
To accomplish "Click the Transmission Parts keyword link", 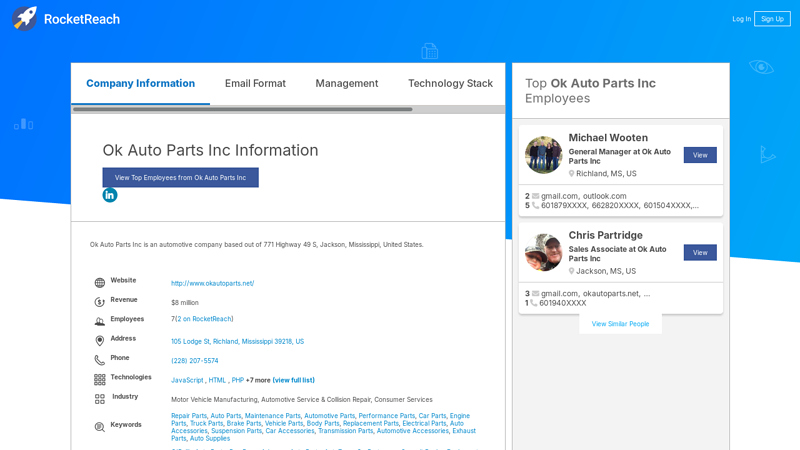I will point(345,431).
